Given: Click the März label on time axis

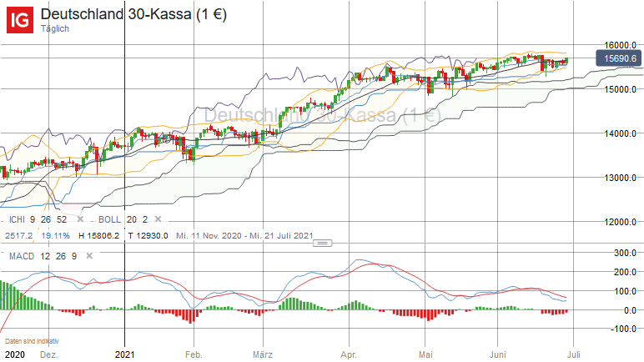Looking at the screenshot, I should pyautogui.click(x=263, y=354).
